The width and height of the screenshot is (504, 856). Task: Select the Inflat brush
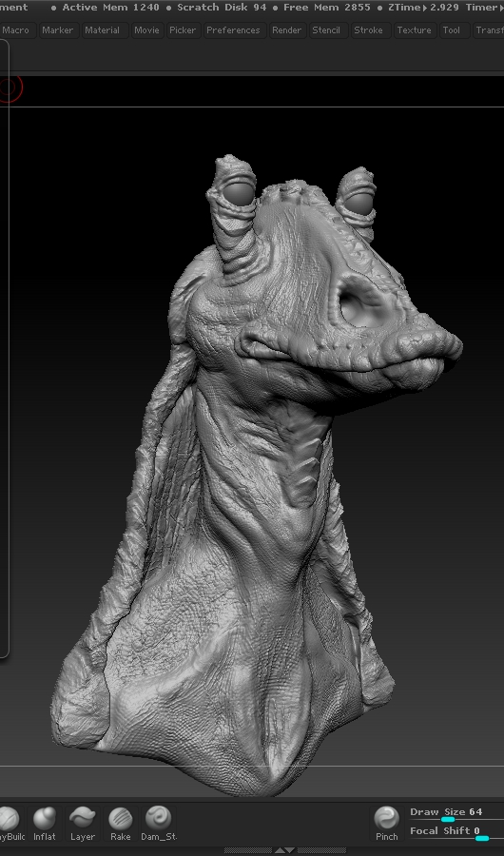45,824
